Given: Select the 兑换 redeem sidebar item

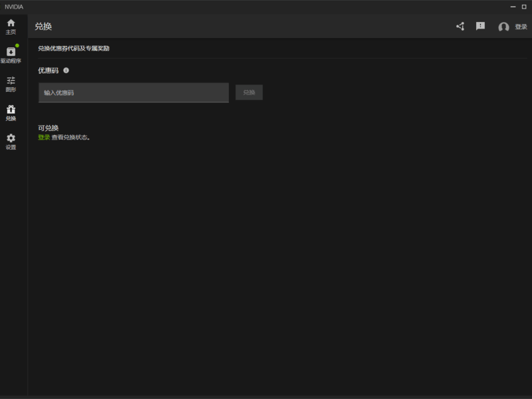Looking at the screenshot, I should coord(11,113).
